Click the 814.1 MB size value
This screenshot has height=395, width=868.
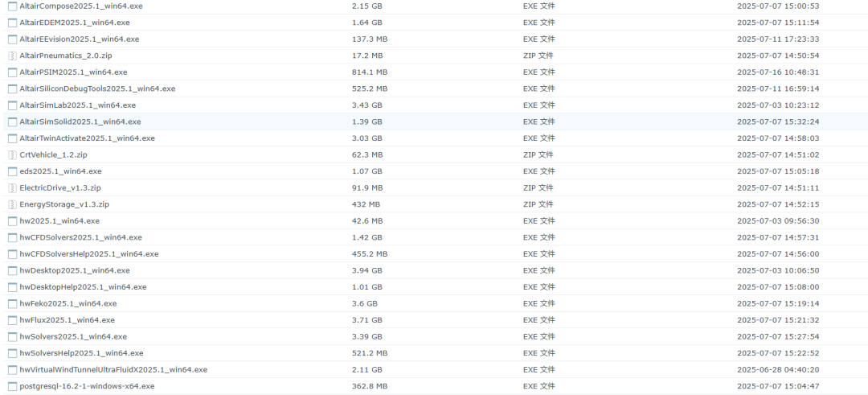[x=370, y=72]
